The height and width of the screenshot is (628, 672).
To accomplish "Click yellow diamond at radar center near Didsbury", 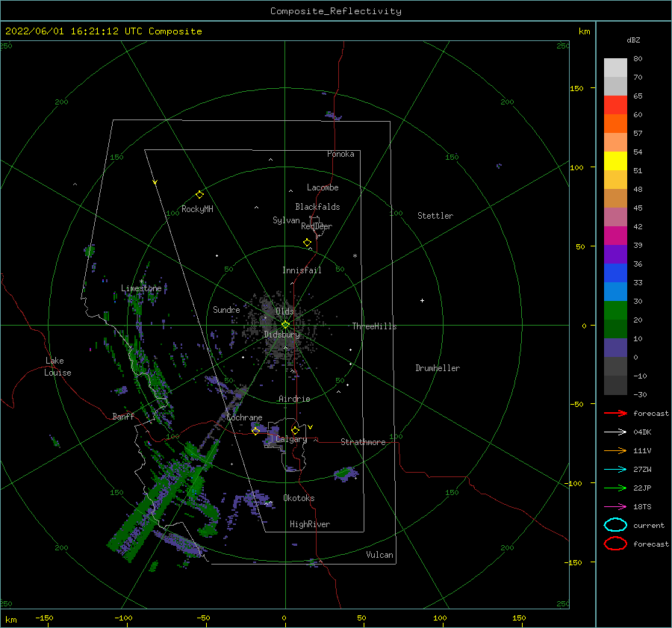I will coord(285,325).
